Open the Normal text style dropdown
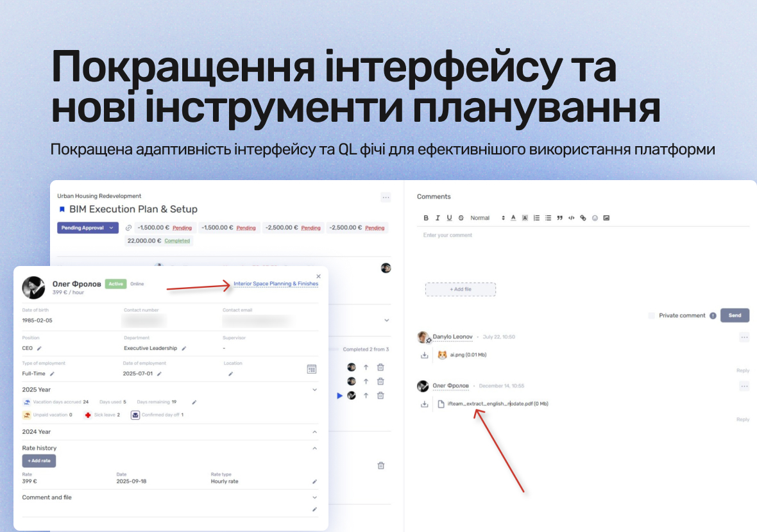 click(x=487, y=218)
